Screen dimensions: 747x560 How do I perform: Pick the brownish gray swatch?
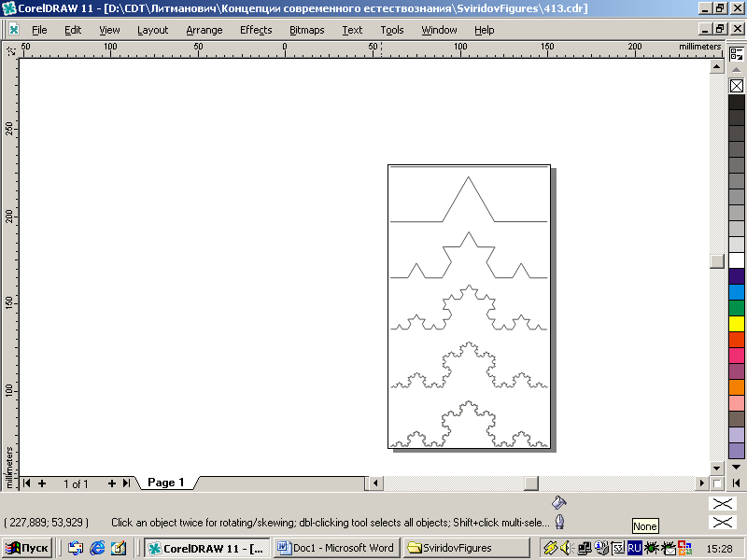pyautogui.click(x=737, y=418)
